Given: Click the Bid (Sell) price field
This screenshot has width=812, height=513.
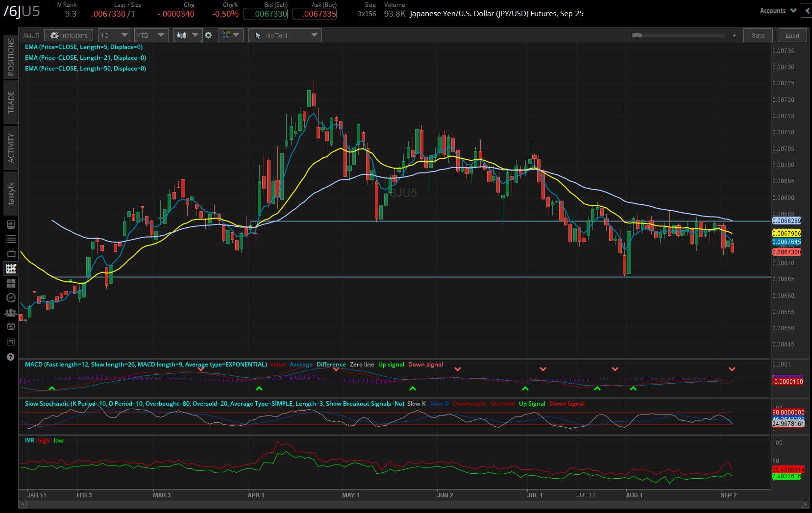Looking at the screenshot, I should pos(266,14).
